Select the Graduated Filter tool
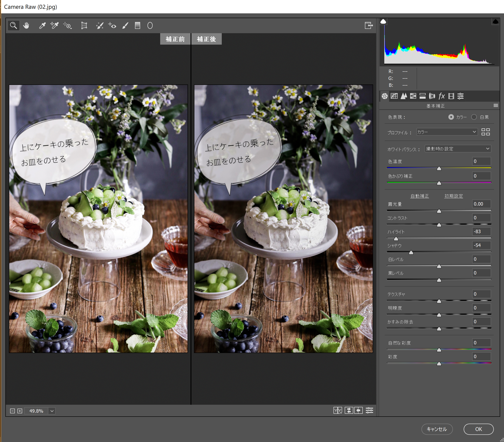Image resolution: width=504 pixels, height=442 pixels. tap(138, 25)
